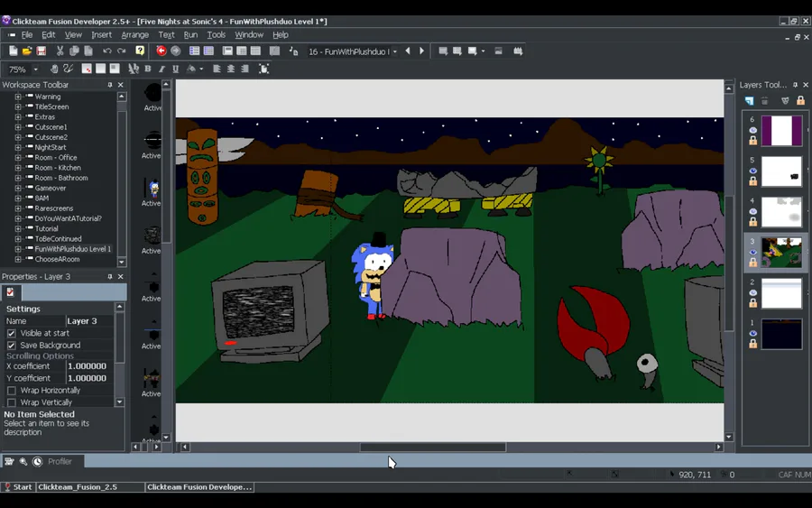
Task: Expand the Room - Office node
Action: 18,157
